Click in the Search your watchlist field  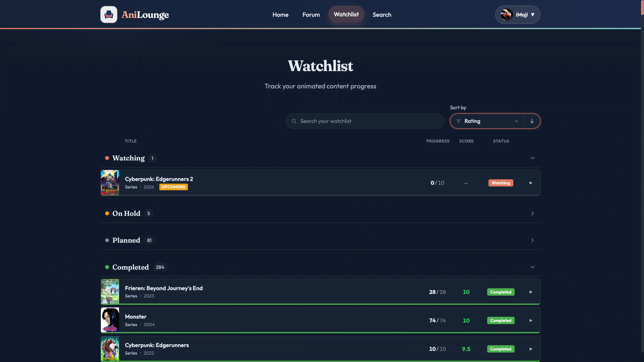[365, 121]
